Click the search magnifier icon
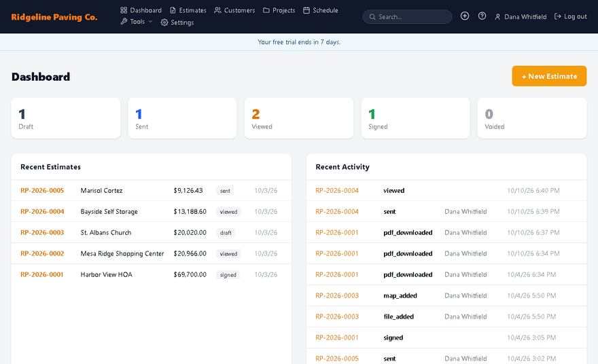598x364 pixels. (x=372, y=17)
